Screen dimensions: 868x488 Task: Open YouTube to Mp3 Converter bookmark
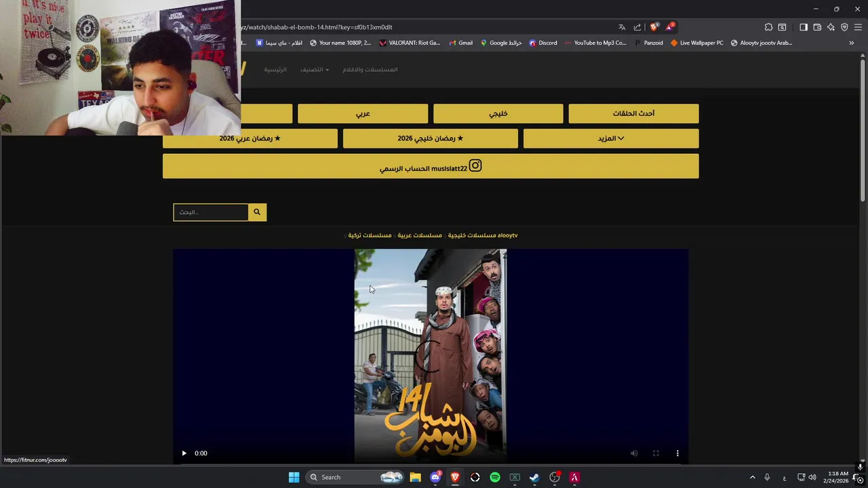coord(595,43)
